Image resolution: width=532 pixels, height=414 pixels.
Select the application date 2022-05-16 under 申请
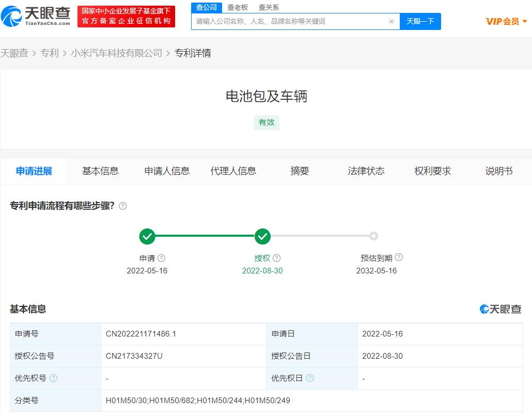pos(147,271)
